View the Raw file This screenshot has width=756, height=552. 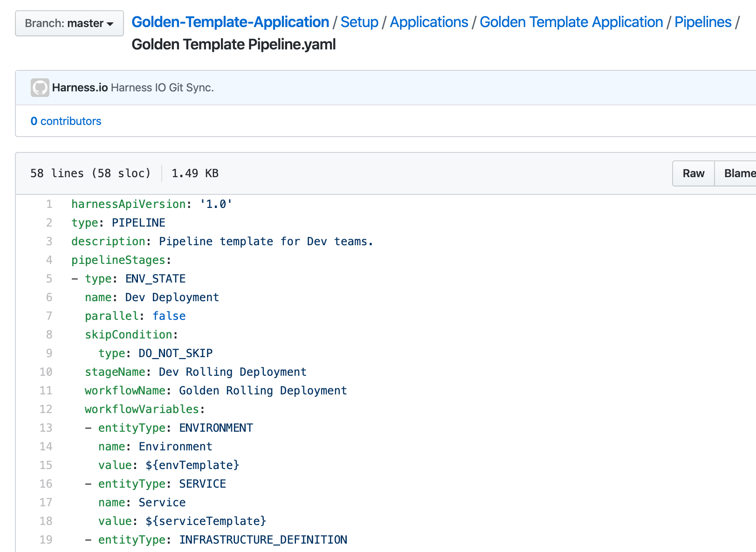pyautogui.click(x=694, y=173)
